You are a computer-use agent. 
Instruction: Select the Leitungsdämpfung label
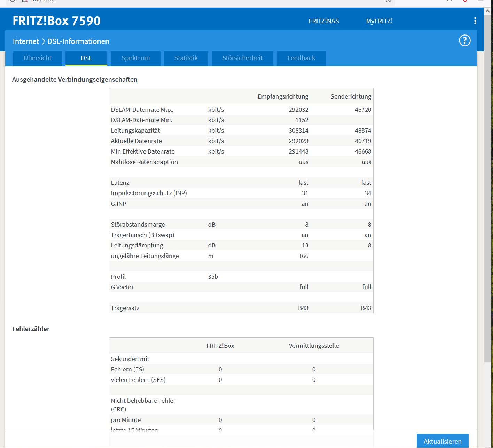[x=137, y=245]
